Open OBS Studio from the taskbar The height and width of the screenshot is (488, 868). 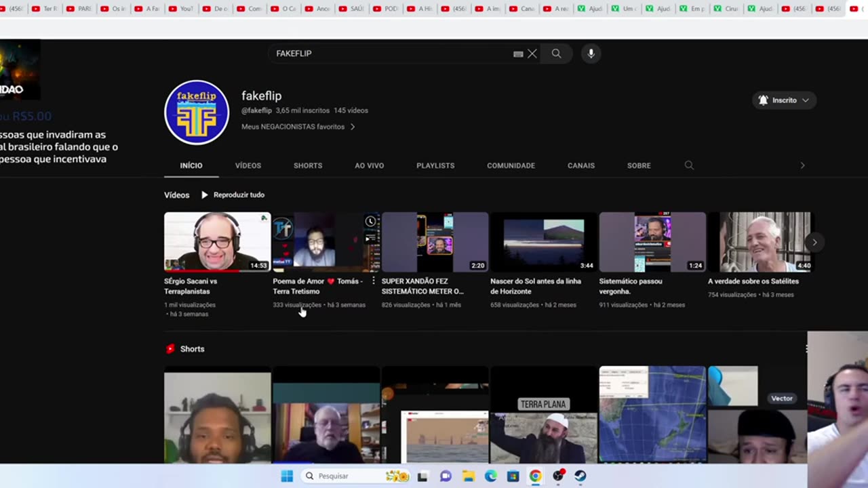(558, 476)
